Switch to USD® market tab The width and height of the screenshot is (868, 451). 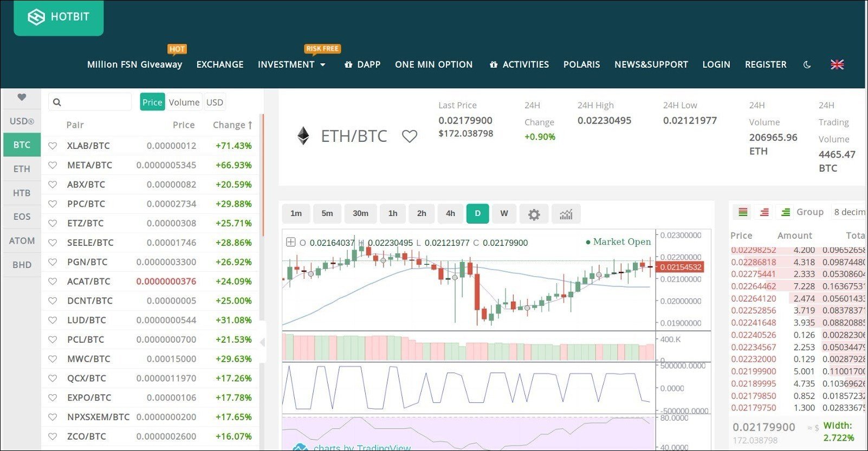point(22,121)
